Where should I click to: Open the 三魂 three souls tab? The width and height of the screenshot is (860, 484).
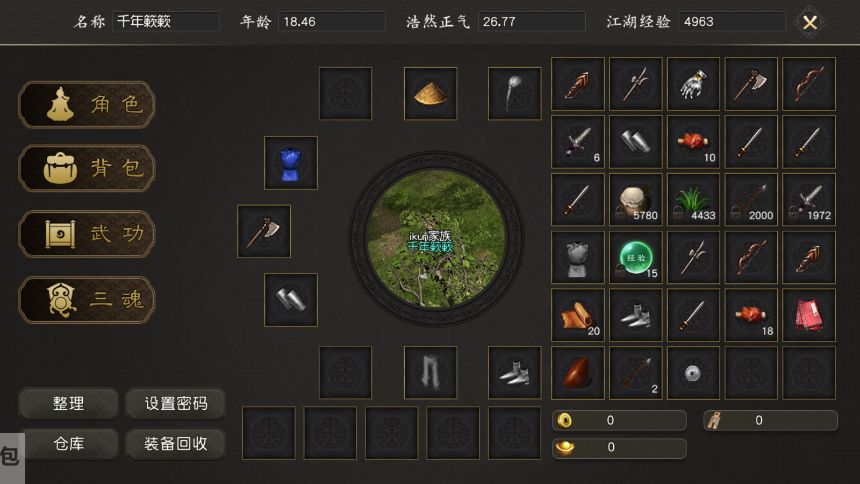click(87, 300)
